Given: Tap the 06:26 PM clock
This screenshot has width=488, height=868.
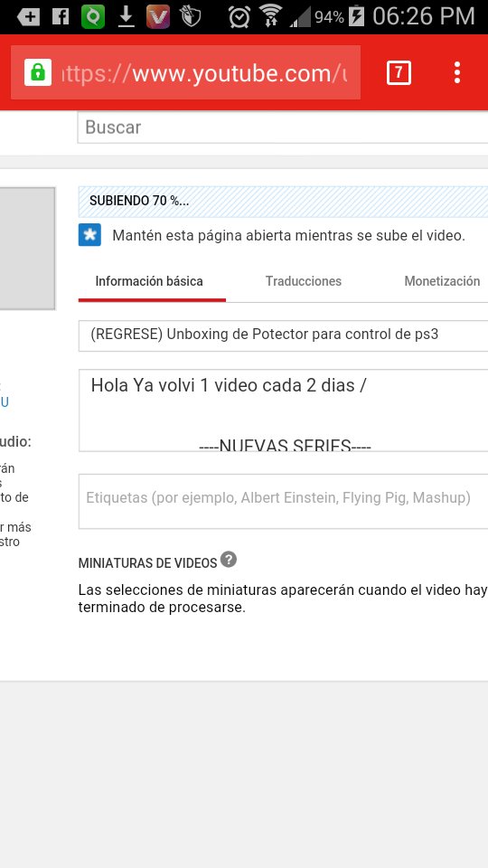Looking at the screenshot, I should pyautogui.click(x=424, y=16).
